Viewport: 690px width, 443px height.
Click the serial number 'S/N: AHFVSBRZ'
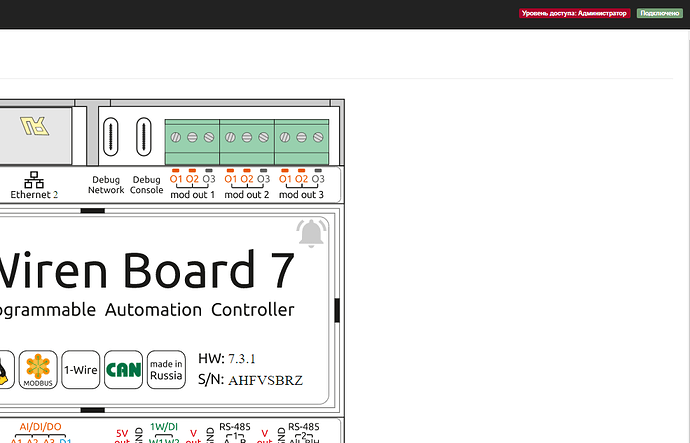[250, 380]
